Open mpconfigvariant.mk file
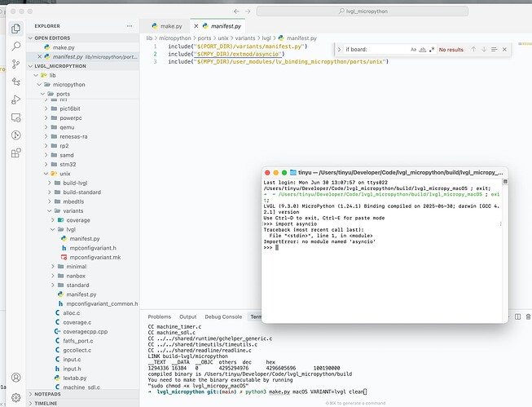This screenshot has width=532, height=407. click(83, 257)
